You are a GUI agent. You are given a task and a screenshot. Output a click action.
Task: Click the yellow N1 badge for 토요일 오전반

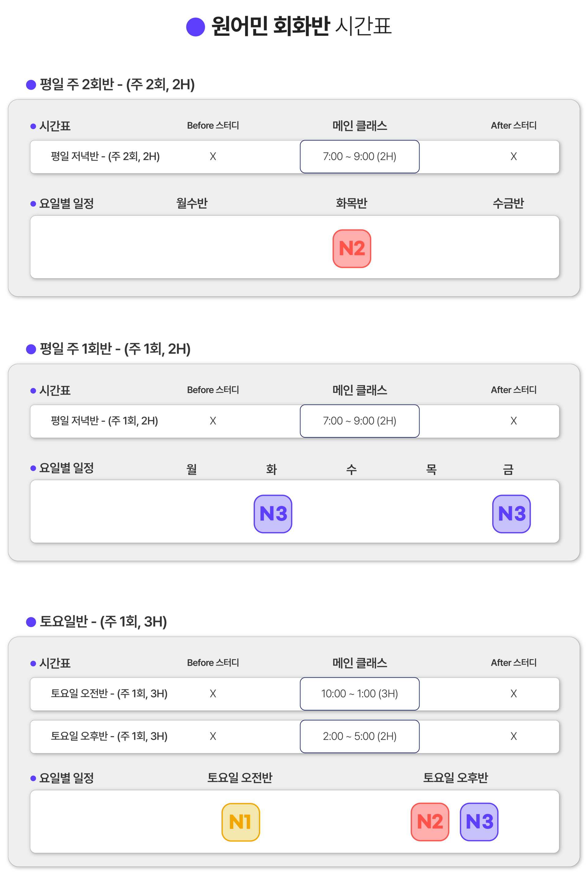point(240,822)
